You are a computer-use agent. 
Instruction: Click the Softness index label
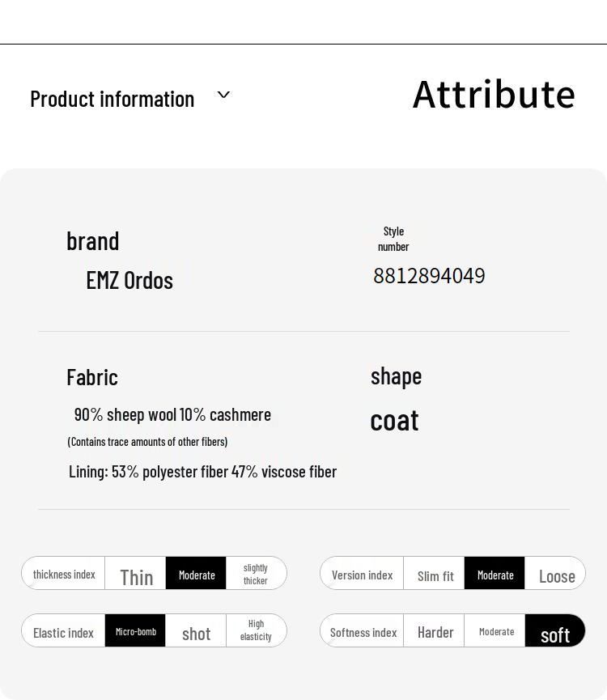pos(363,631)
